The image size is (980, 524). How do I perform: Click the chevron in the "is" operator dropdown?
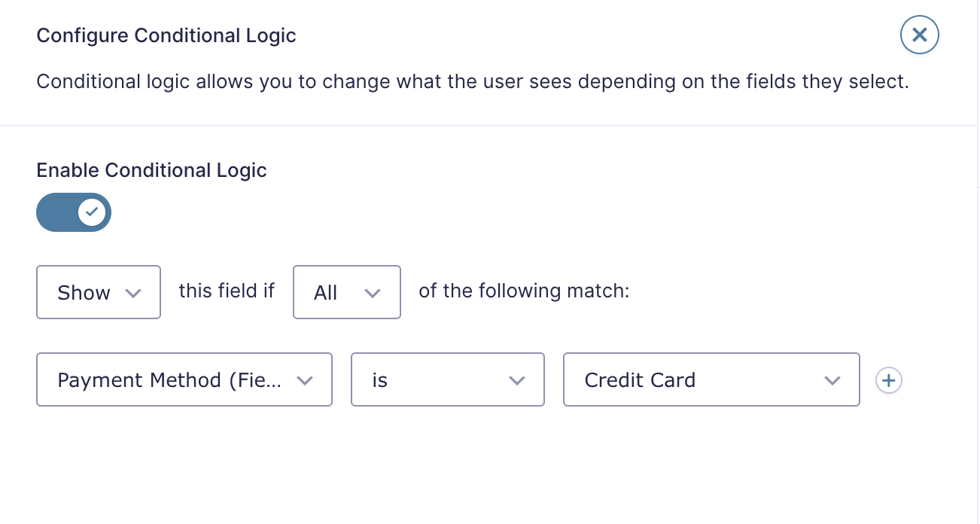point(516,380)
